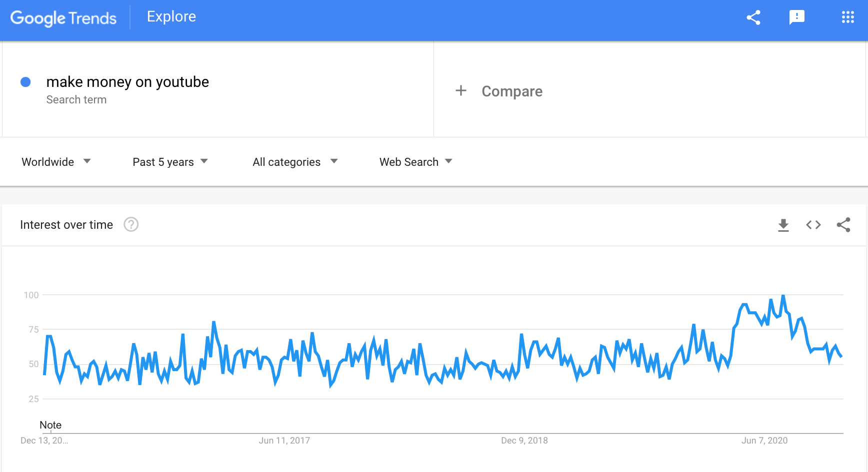Image resolution: width=868 pixels, height=472 pixels.
Task: Click the chart peak at value 100
Action: click(783, 296)
